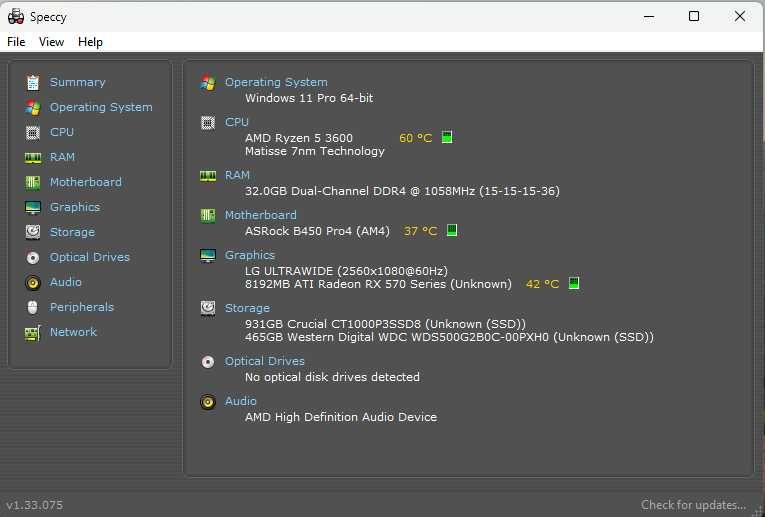
Task: Click the CPU heading link in summary
Action: (x=237, y=122)
